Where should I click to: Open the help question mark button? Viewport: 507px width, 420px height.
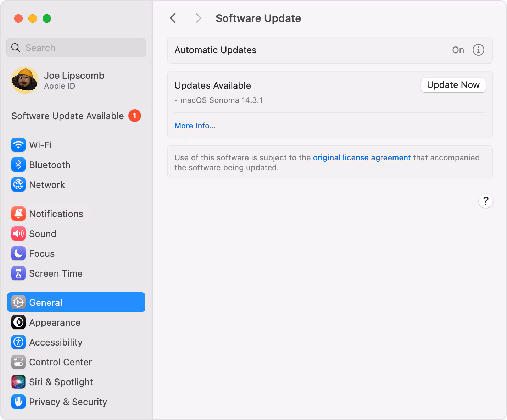point(485,201)
